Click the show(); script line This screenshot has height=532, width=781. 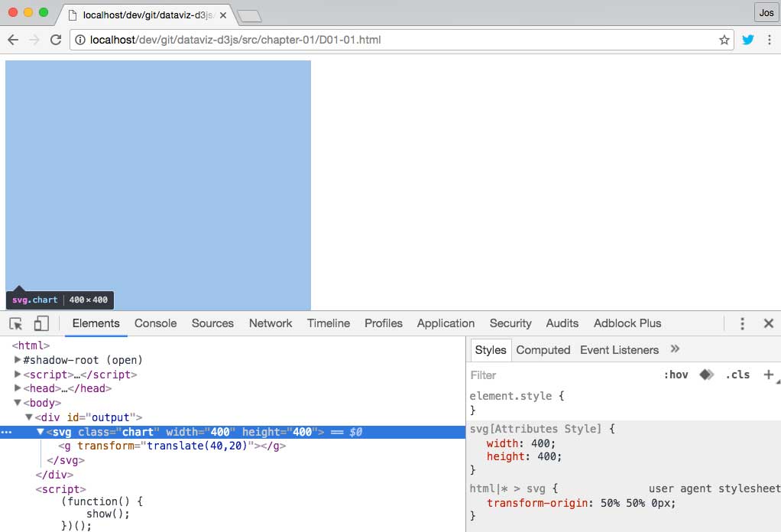(108, 514)
